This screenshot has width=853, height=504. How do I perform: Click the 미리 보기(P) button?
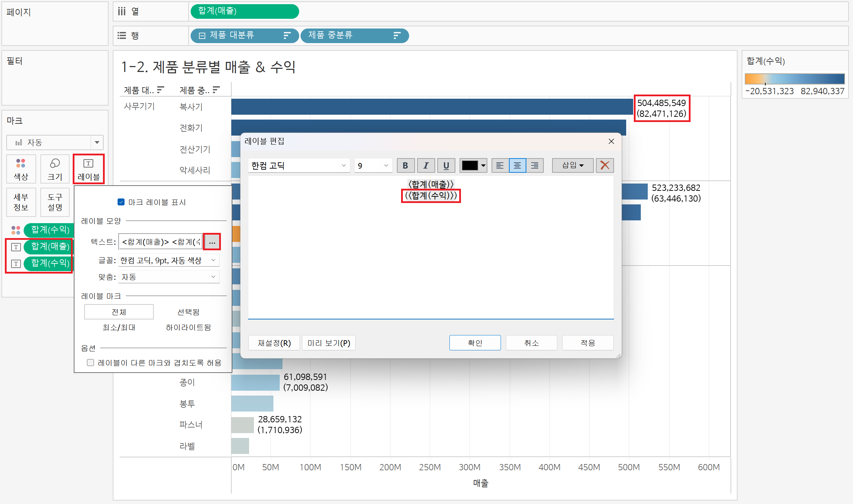pyautogui.click(x=328, y=343)
